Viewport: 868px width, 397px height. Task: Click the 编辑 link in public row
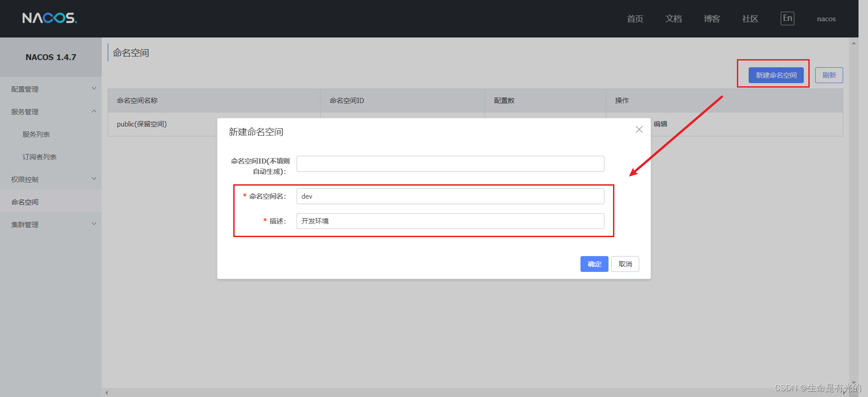point(660,124)
